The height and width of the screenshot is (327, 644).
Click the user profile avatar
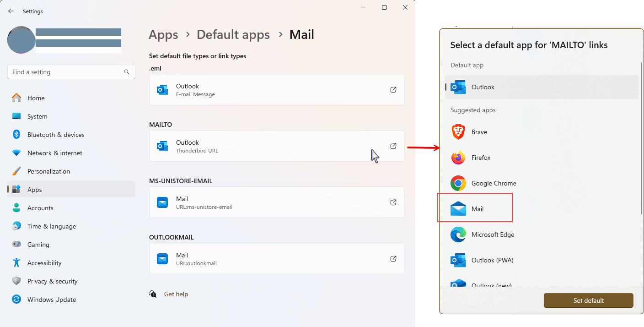point(21,40)
